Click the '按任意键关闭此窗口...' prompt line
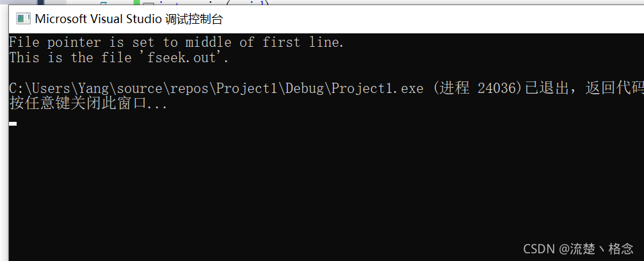The height and width of the screenshot is (261, 644). pyautogui.click(x=88, y=104)
